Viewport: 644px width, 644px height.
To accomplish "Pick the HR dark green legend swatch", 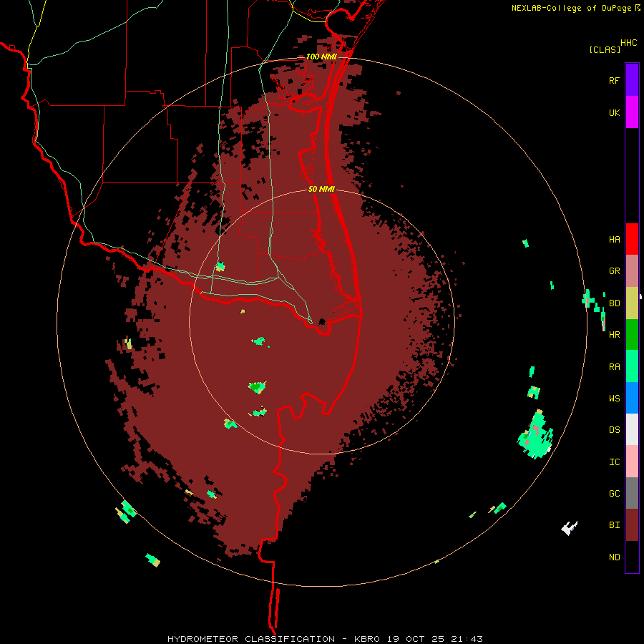I will coord(632,335).
